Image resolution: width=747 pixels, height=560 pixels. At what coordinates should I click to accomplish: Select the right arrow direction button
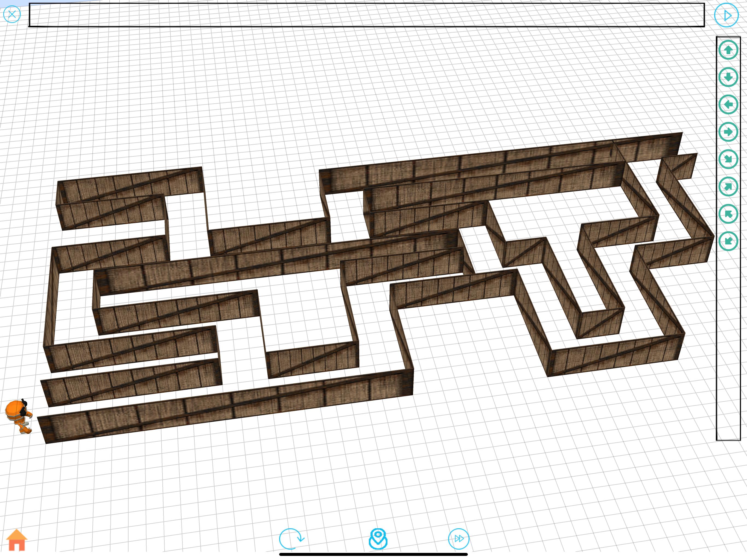point(728,132)
